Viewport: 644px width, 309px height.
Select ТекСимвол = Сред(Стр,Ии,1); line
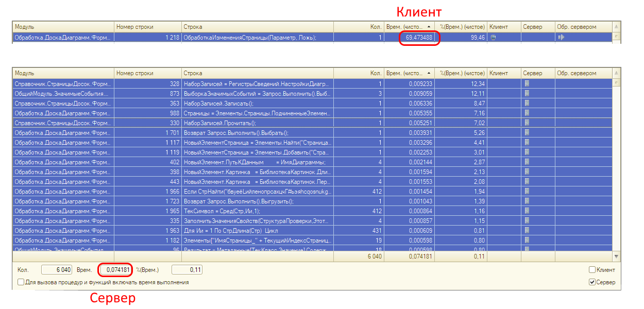tap(312, 211)
